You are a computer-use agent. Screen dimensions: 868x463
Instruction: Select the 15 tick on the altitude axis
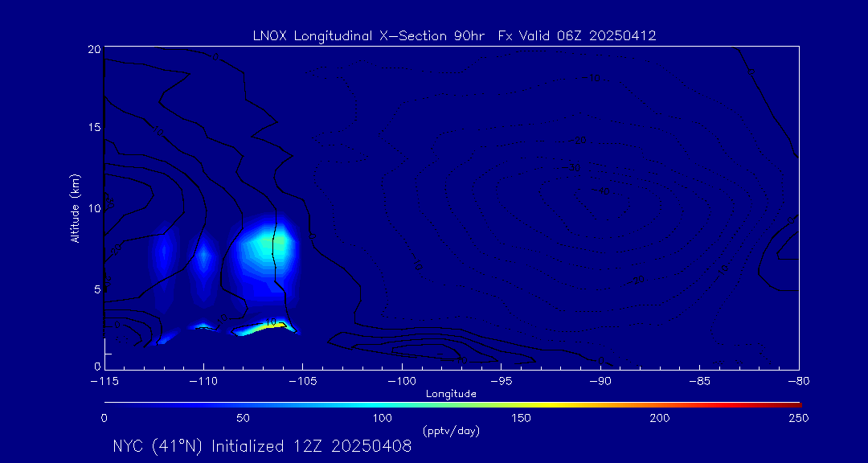point(93,127)
